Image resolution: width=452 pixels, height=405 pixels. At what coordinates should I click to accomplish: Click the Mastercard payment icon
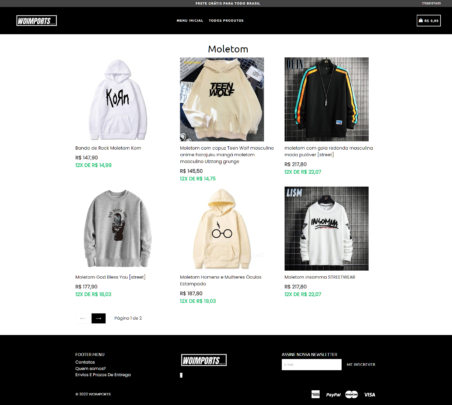[351, 394]
